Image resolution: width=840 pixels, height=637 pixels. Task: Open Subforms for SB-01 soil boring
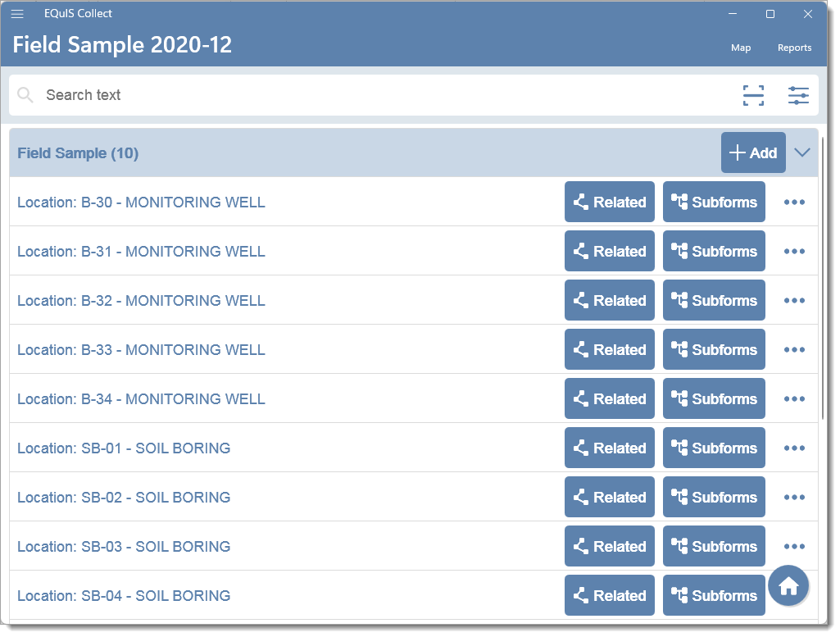(x=714, y=448)
